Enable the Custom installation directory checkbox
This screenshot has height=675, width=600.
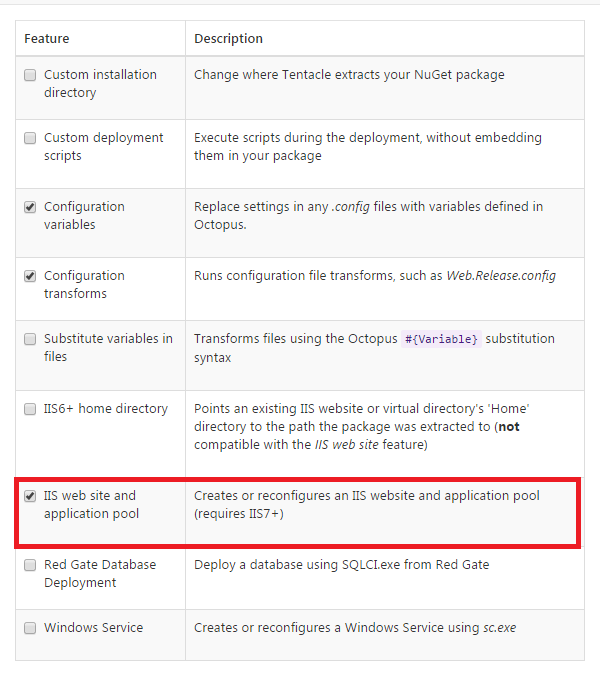tap(30, 75)
